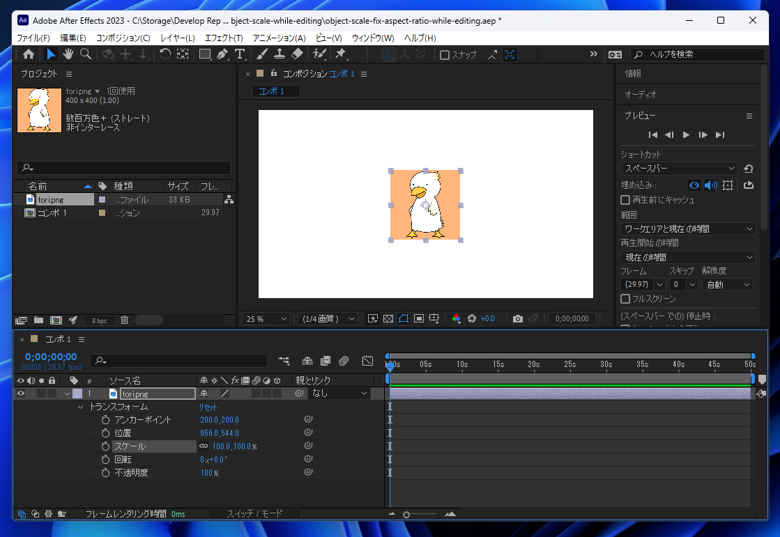The width and height of the screenshot is (780, 537).
Task: Open the なし parent link dropdown
Action: click(x=339, y=393)
